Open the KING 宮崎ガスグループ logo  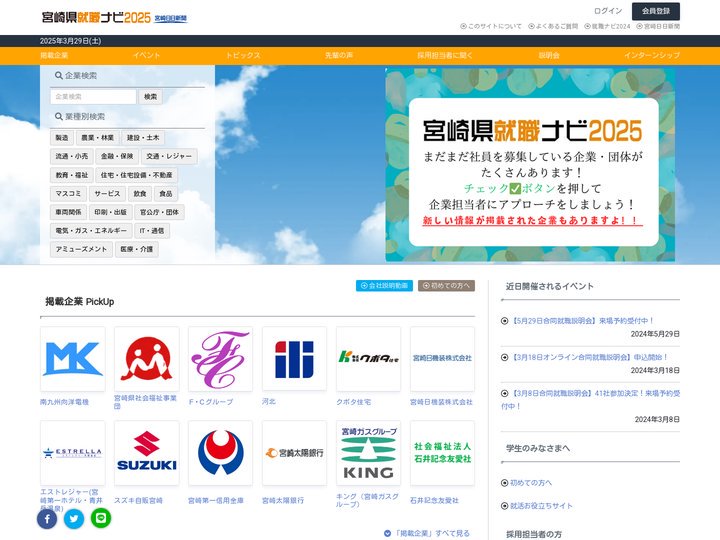coord(368,453)
